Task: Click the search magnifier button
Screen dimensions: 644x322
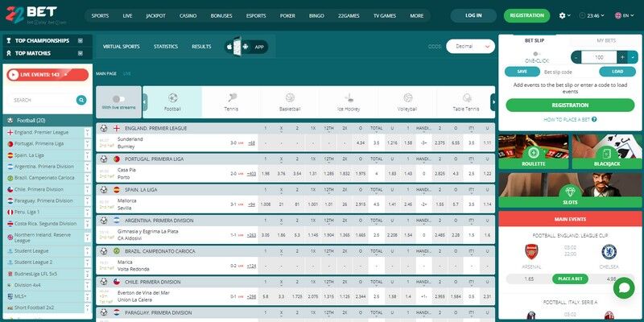Action: 81,100
